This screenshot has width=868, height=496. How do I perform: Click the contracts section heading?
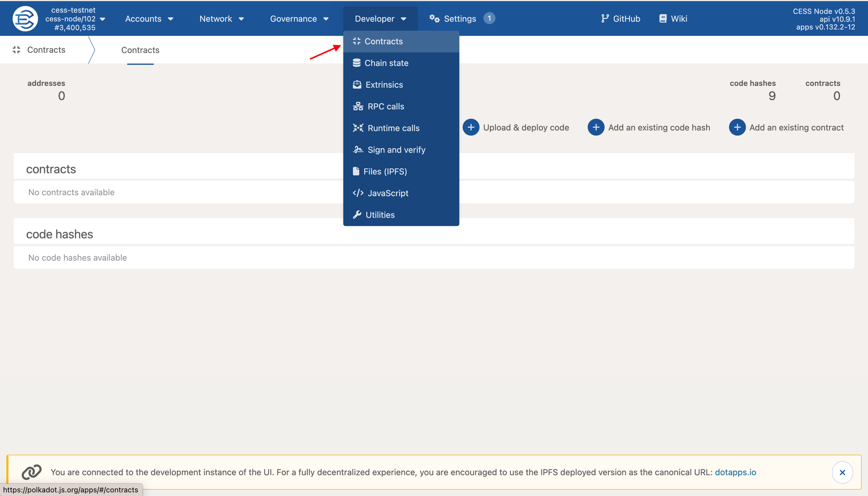51,169
